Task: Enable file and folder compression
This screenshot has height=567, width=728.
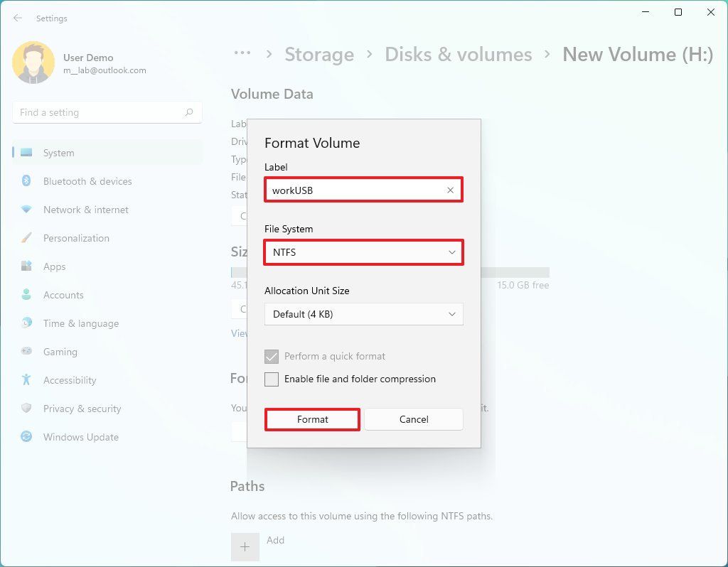Action: (x=271, y=379)
